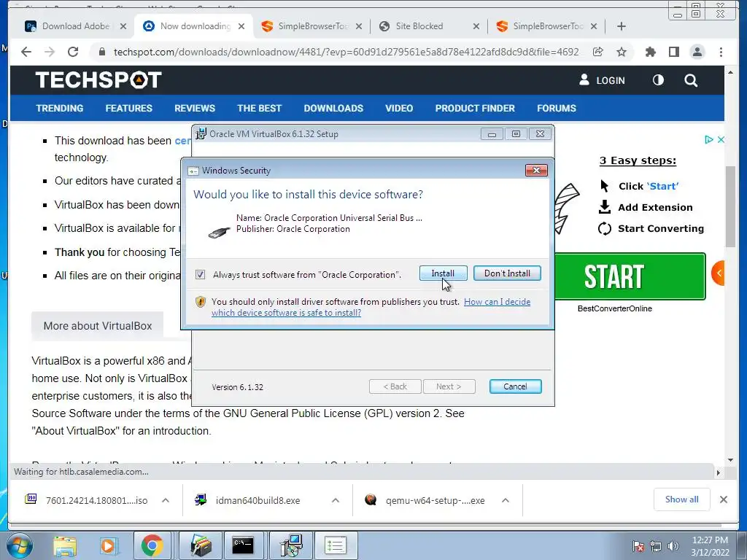Open the Chrome extensions puzzle icon

point(650,52)
